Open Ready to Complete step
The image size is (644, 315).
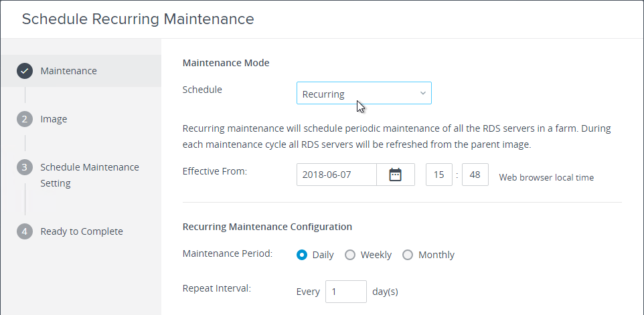[82, 231]
